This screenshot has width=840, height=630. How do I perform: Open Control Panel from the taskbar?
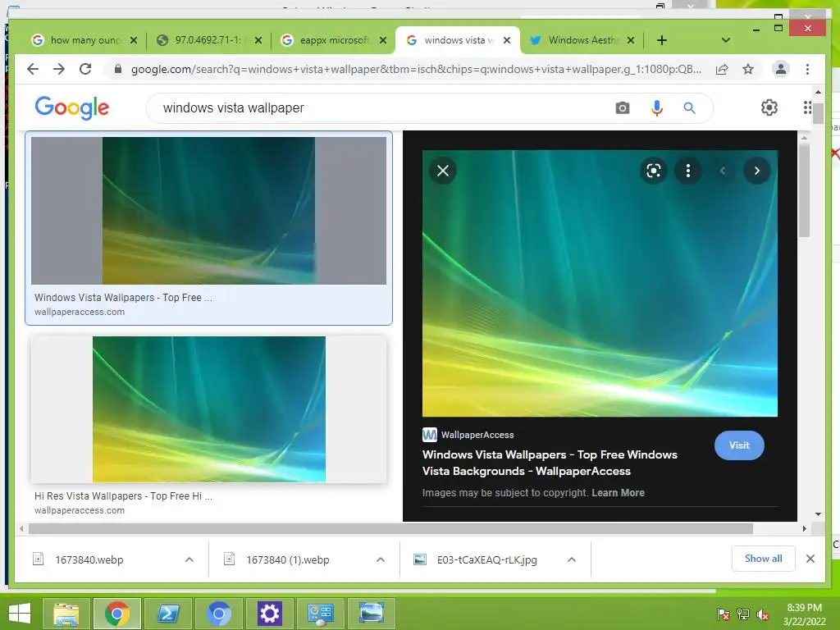(321, 614)
